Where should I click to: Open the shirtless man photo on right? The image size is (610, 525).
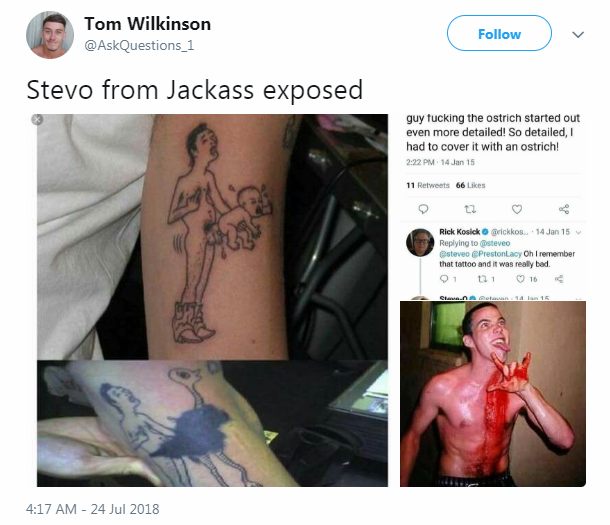coord(493,394)
